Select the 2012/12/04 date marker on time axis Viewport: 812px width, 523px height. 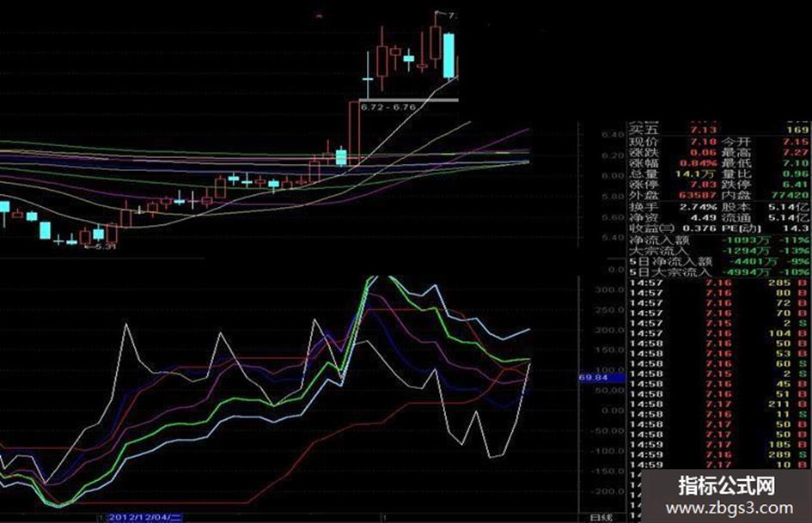click(x=145, y=517)
